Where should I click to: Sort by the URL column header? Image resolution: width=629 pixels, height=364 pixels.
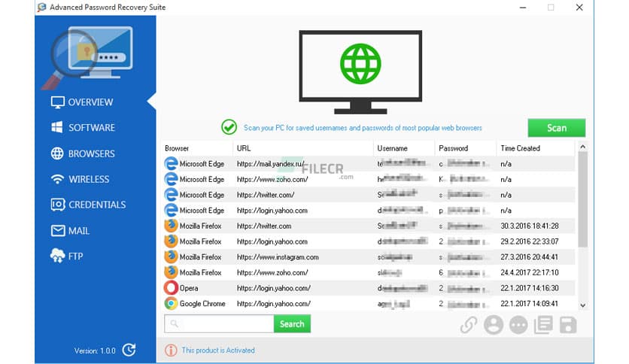click(303, 148)
